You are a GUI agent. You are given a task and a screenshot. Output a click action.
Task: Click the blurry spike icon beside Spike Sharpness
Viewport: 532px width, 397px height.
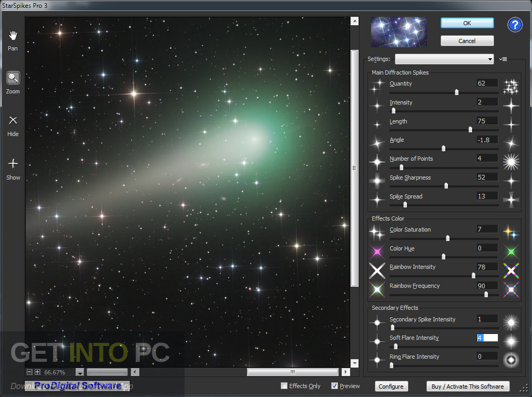377,181
